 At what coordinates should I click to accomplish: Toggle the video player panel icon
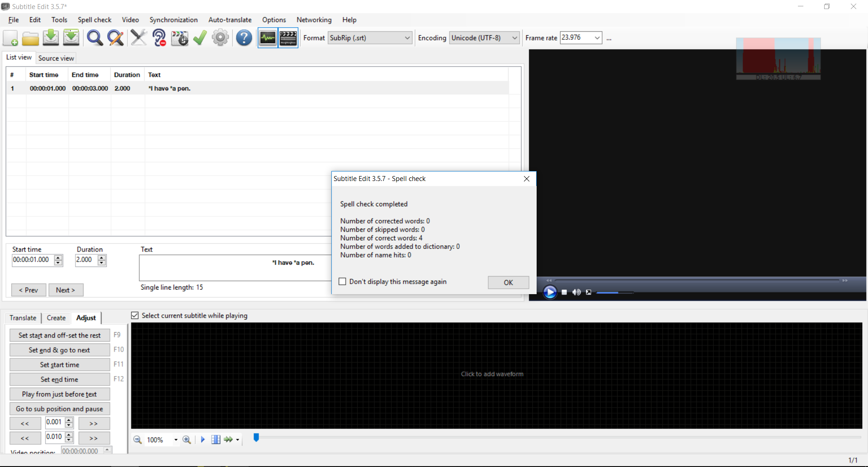tap(288, 38)
